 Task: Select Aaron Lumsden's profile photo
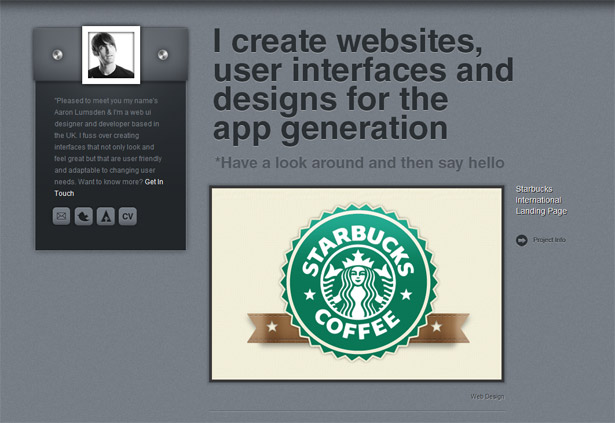(x=111, y=55)
